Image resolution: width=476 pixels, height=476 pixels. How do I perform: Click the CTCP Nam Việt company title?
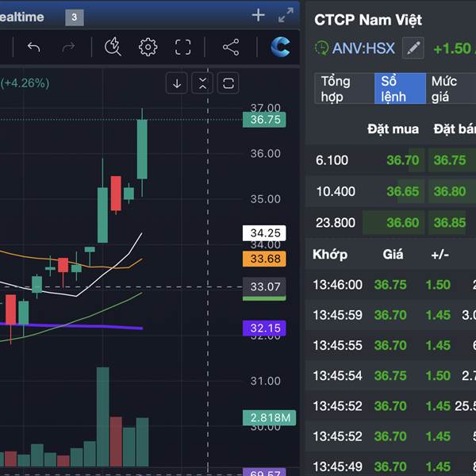pyautogui.click(x=368, y=20)
